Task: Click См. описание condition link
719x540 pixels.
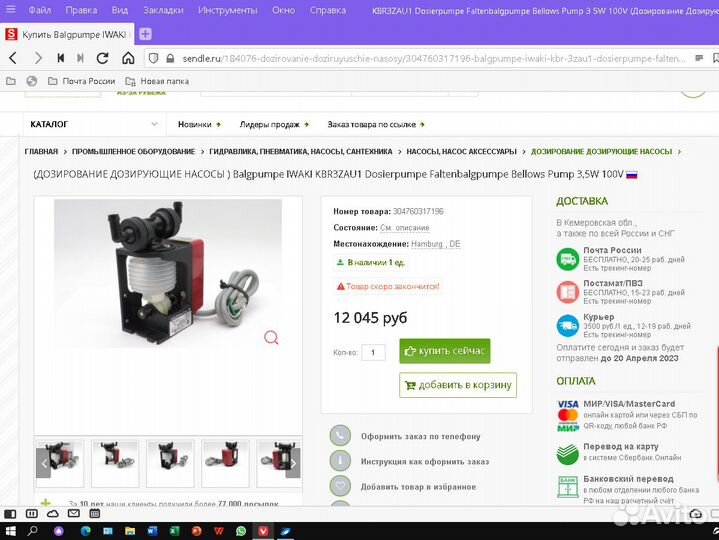Action: coord(404,228)
